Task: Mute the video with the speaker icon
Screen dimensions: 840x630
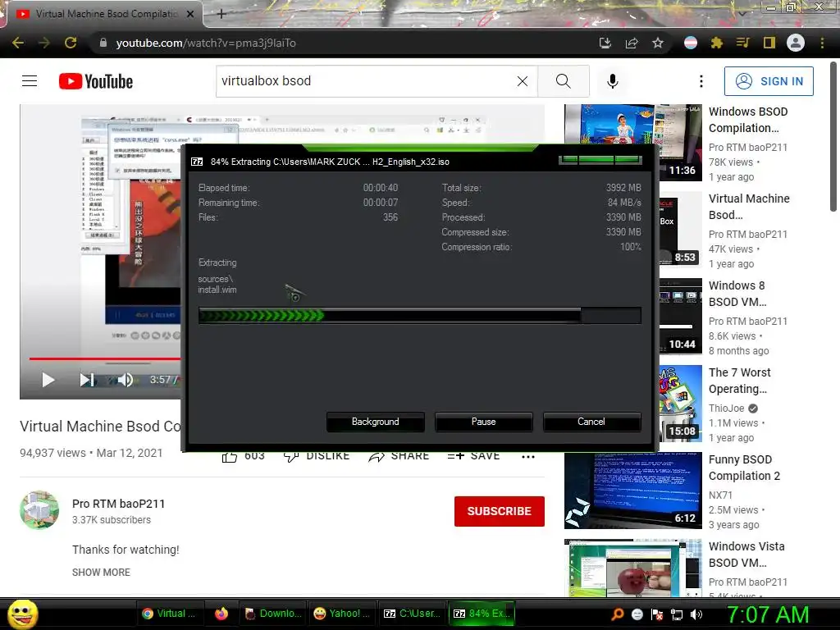Action: click(125, 380)
